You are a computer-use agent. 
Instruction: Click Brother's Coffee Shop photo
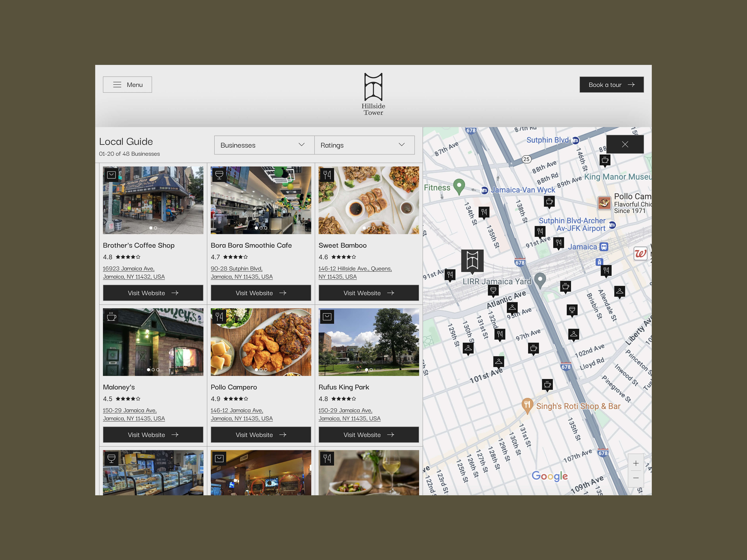tap(153, 200)
